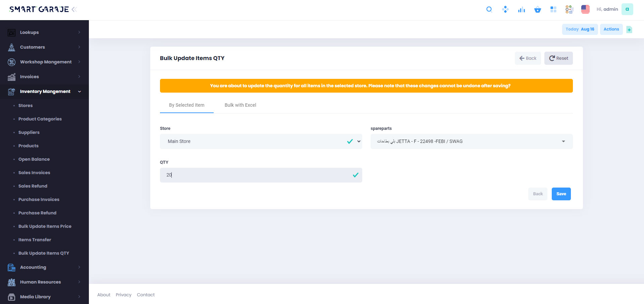Open the admin avatar profile menu
644x304 pixels.
pos(627,9)
